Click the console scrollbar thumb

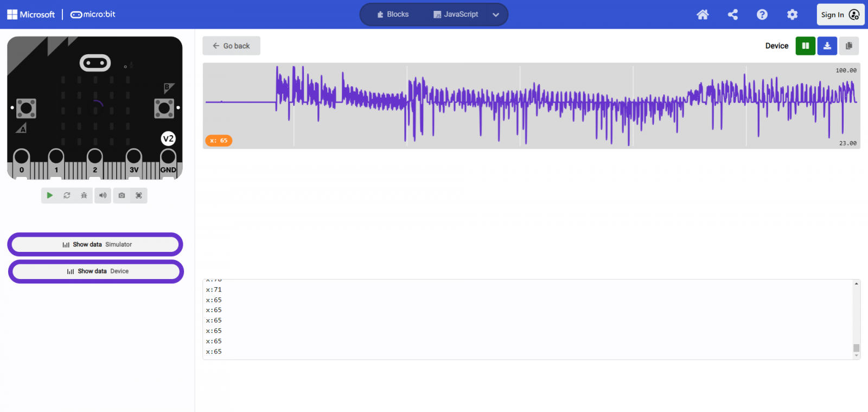(x=856, y=348)
